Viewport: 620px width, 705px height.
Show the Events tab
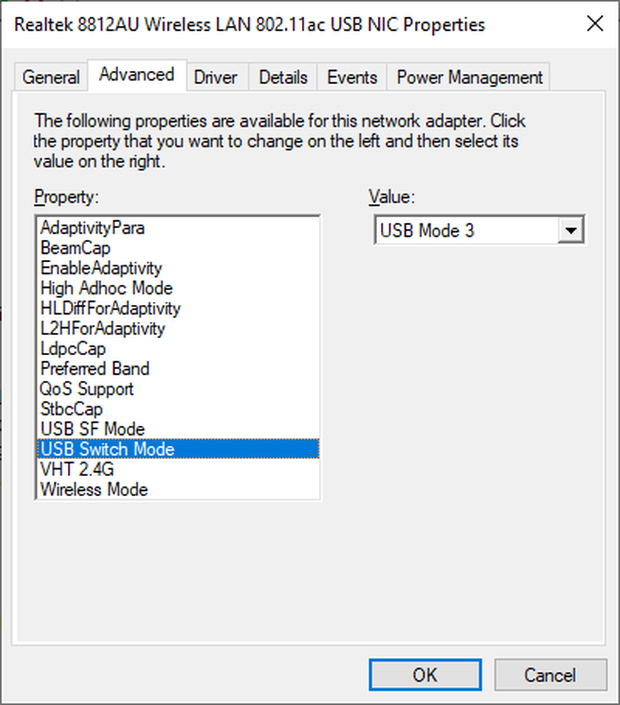352,77
